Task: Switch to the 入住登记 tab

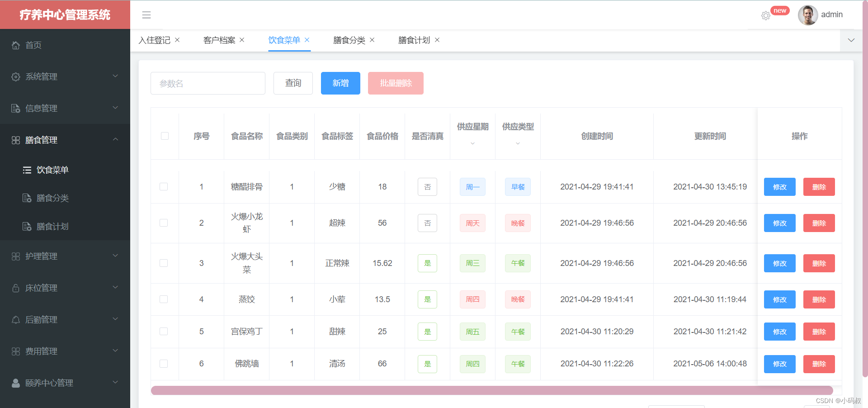Action: 155,40
